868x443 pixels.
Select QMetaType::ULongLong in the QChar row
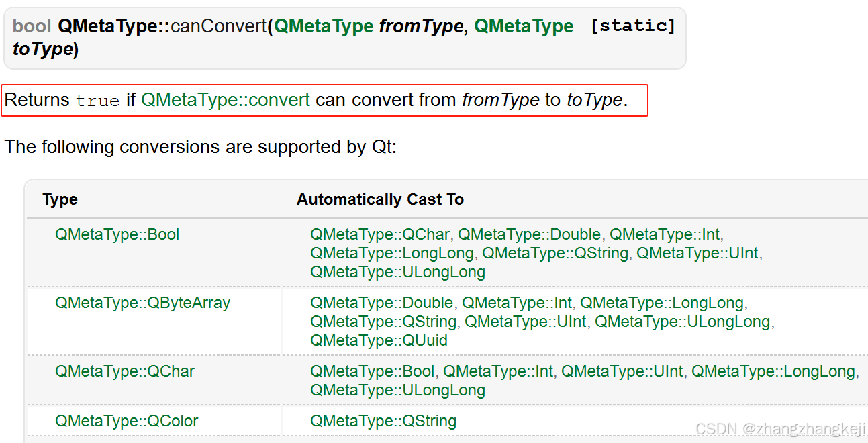(x=397, y=390)
